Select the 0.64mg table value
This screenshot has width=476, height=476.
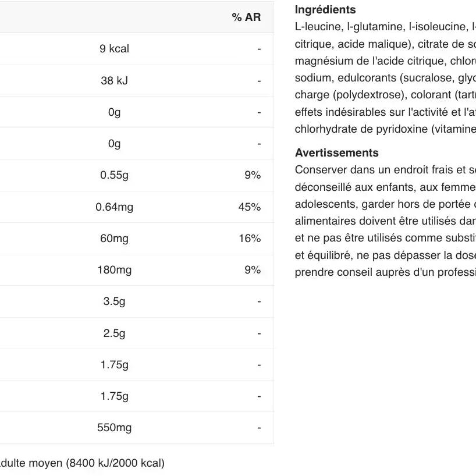coord(114,207)
